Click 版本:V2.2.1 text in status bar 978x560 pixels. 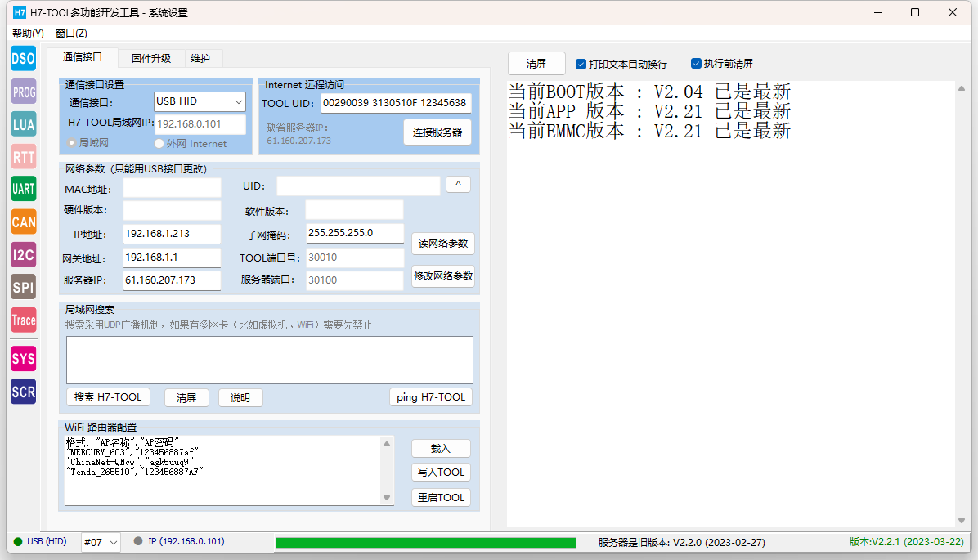(906, 542)
